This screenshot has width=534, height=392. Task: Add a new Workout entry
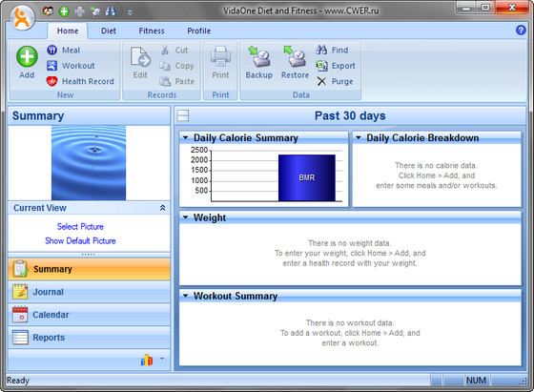(x=71, y=66)
